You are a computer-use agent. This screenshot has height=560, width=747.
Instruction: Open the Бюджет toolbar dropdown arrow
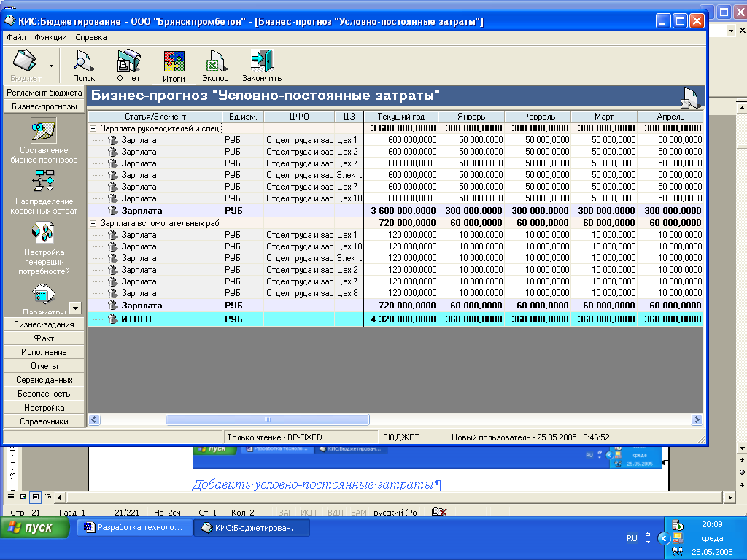51,66
